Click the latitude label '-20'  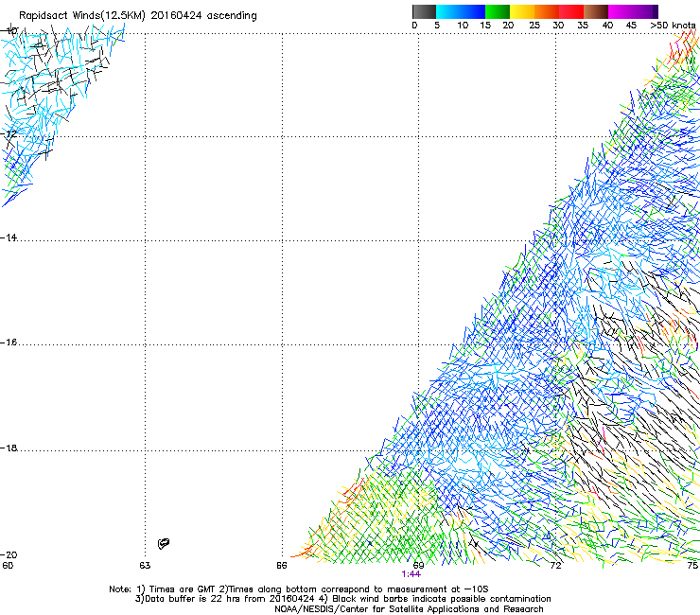click(9, 554)
